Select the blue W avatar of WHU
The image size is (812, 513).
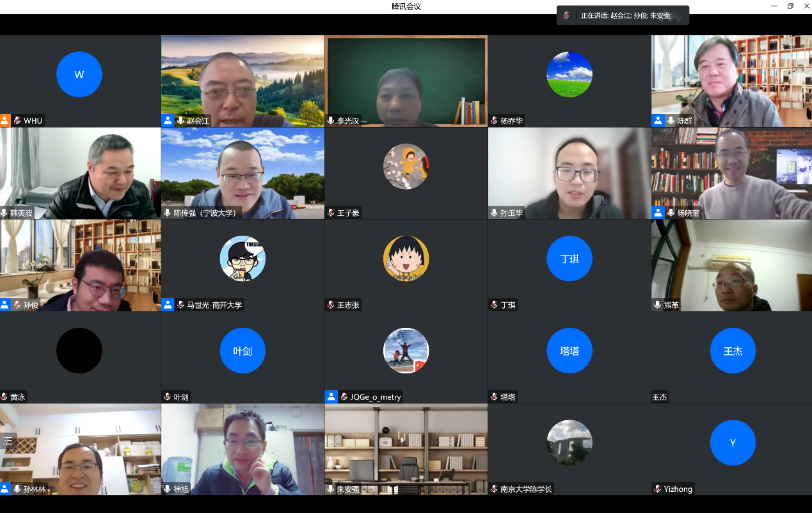click(79, 74)
